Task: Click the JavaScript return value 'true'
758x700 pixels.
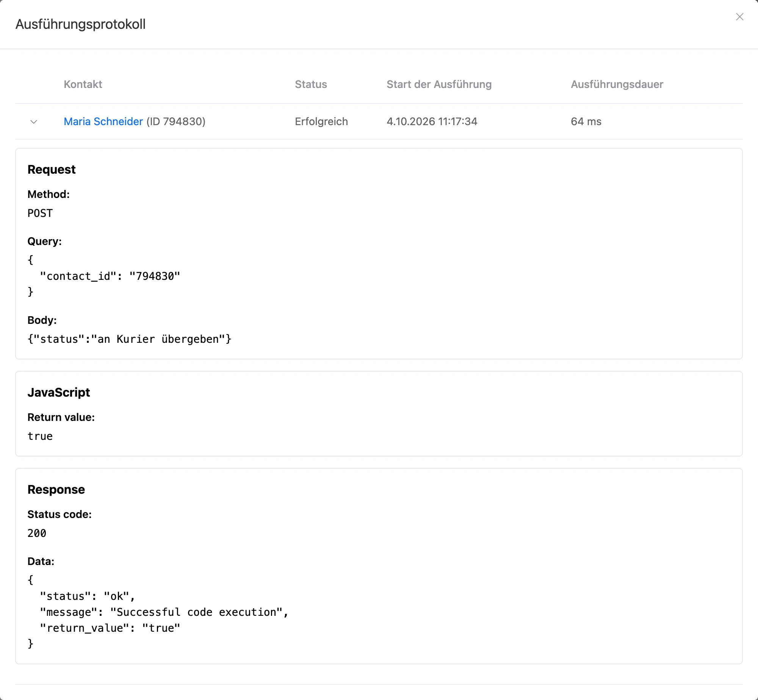Action: [40, 436]
